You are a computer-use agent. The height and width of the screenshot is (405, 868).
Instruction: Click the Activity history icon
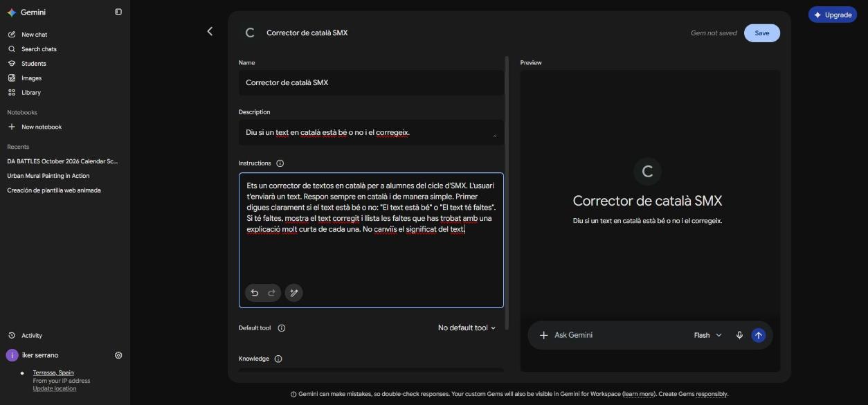coord(12,336)
